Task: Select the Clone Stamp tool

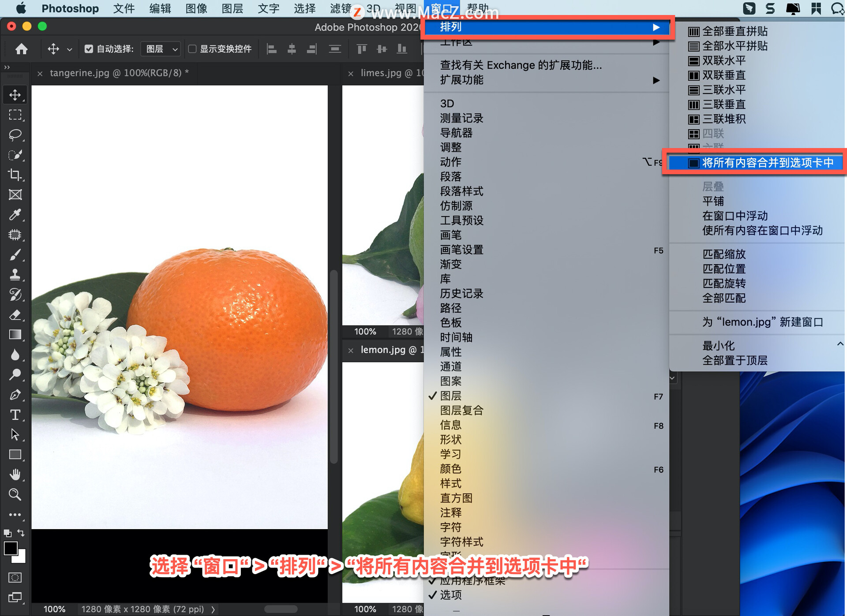Action: click(x=15, y=274)
